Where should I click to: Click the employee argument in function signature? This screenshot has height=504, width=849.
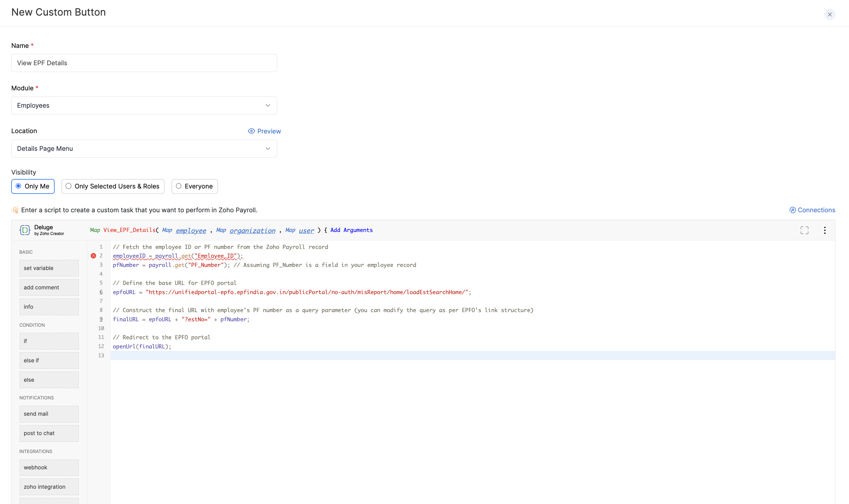(x=191, y=231)
